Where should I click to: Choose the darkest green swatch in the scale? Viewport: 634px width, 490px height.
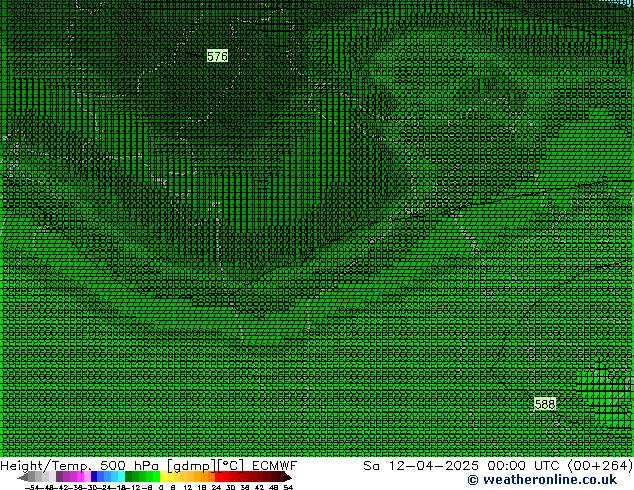click(x=129, y=476)
